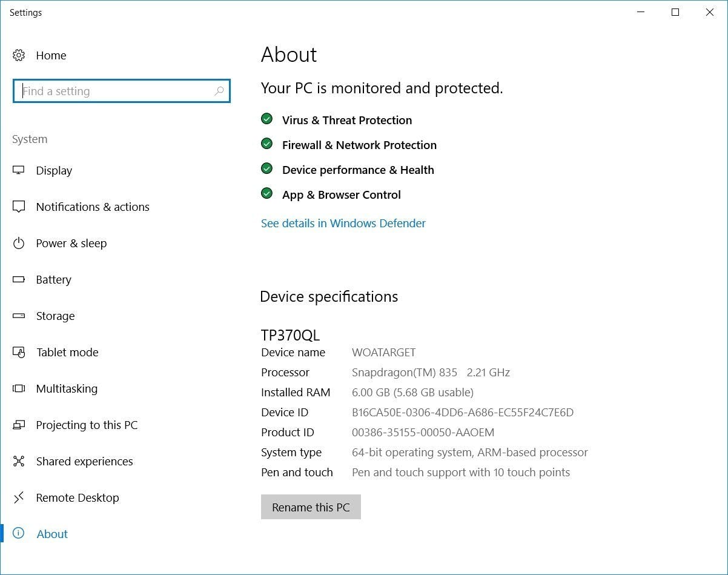
Task: Click Firewall & Network Protection status checkmark
Action: pos(266,144)
